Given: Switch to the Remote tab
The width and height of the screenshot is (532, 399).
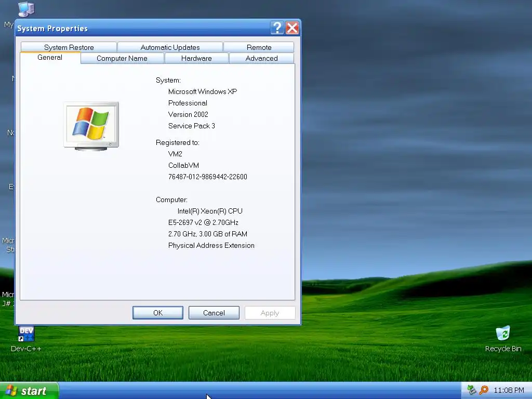Looking at the screenshot, I should coord(259,47).
